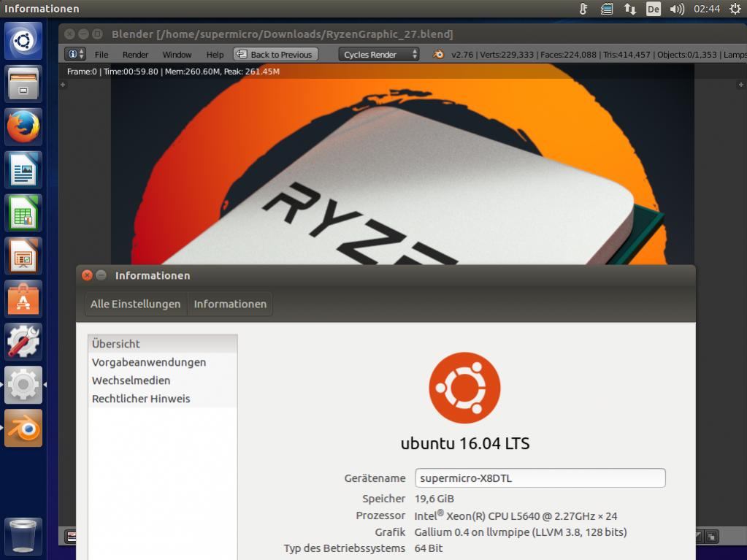Open Blender File menu
The height and width of the screenshot is (560, 747).
tap(101, 54)
